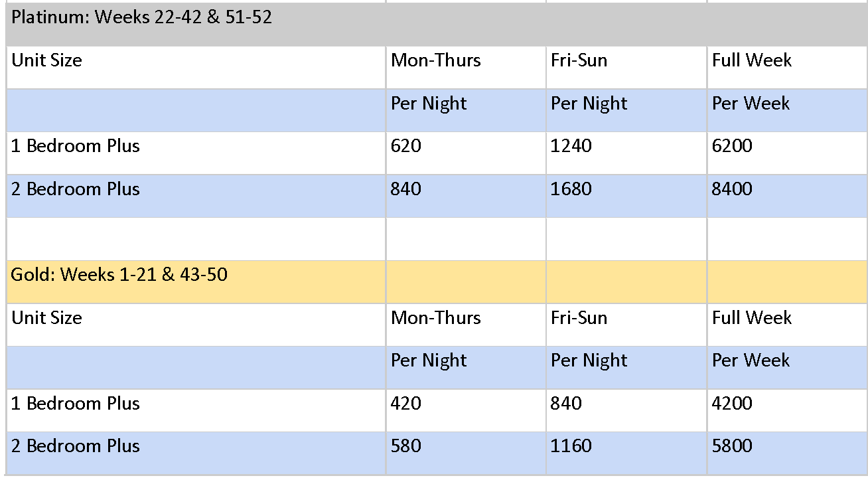Select the Gold Fri-Sun rate 840
Viewport: 868px width, 482px height.
(626, 410)
